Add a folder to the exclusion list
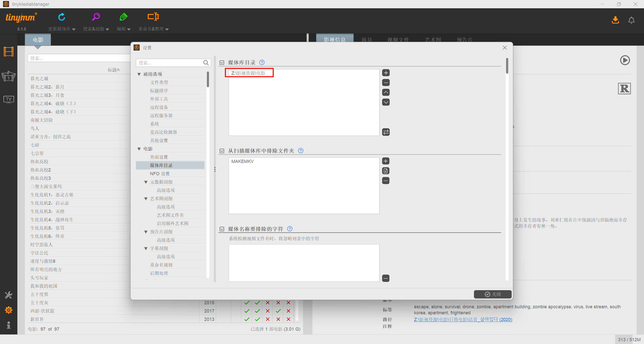 click(386, 161)
